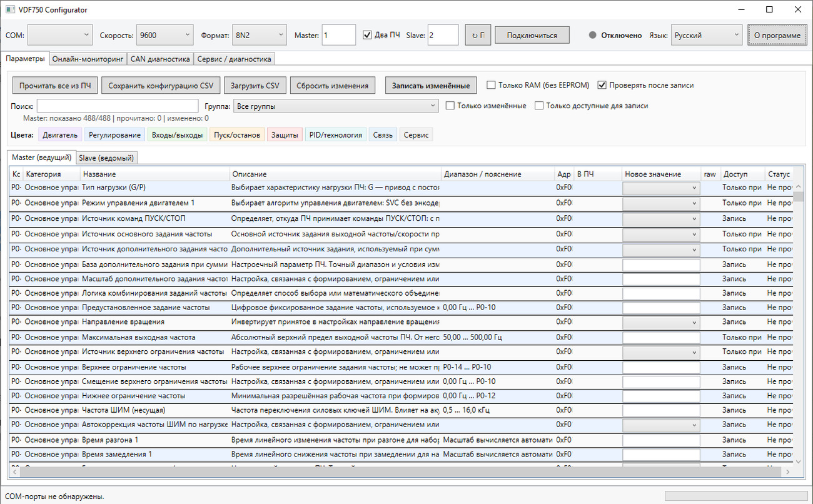This screenshot has width=813, height=504.
Task: Click the Загрузить CSV button
Action: 255,86
